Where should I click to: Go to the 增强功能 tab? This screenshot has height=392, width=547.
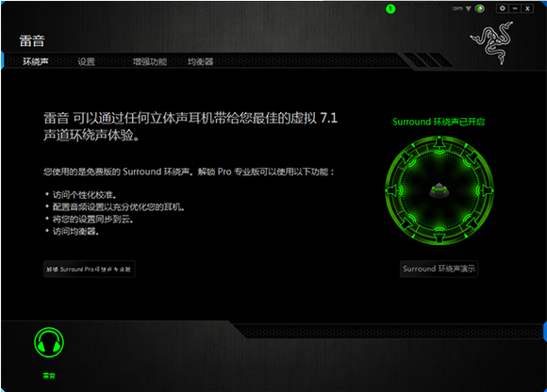click(150, 61)
